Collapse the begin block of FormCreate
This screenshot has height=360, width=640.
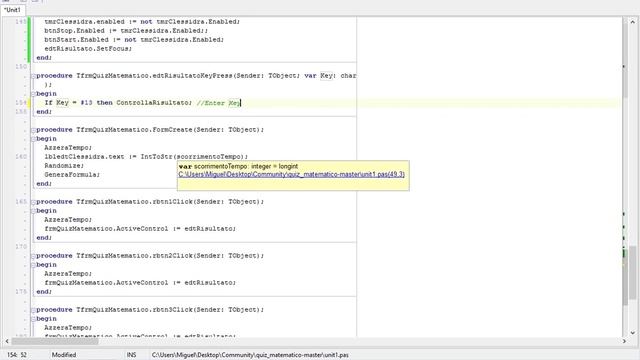click(x=33, y=139)
